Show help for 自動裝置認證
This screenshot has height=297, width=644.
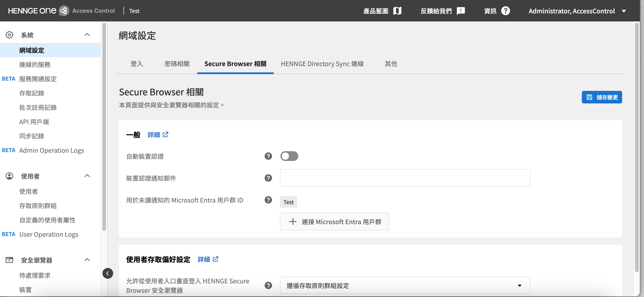click(268, 156)
